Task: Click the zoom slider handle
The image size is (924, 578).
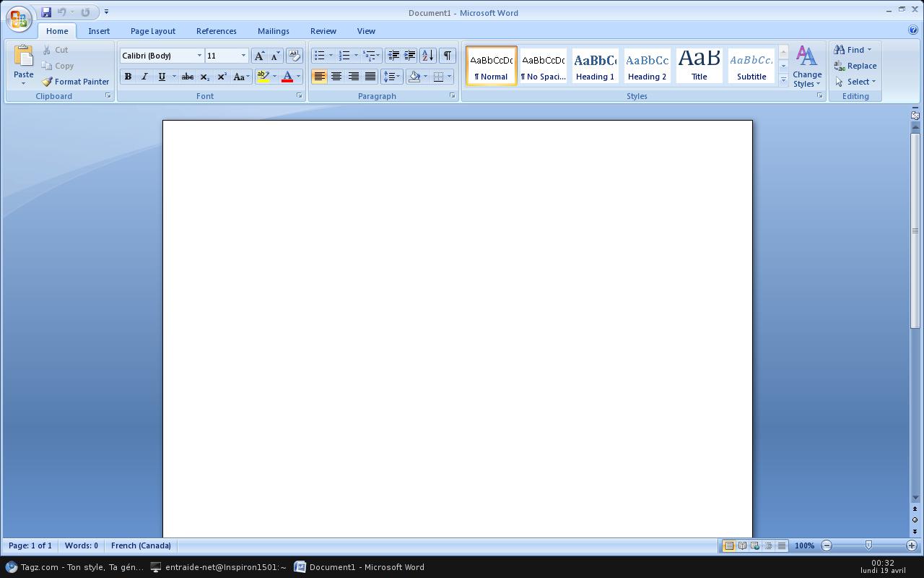Action: 868,545
